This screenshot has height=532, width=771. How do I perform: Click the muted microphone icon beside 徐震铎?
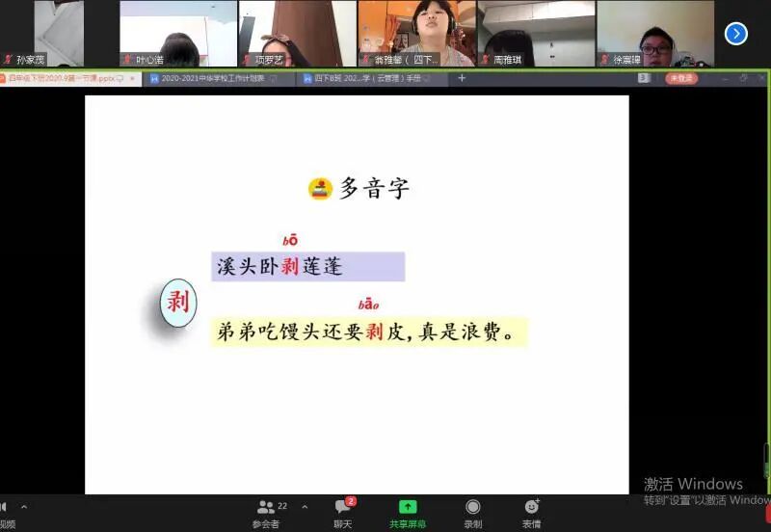click(605, 60)
